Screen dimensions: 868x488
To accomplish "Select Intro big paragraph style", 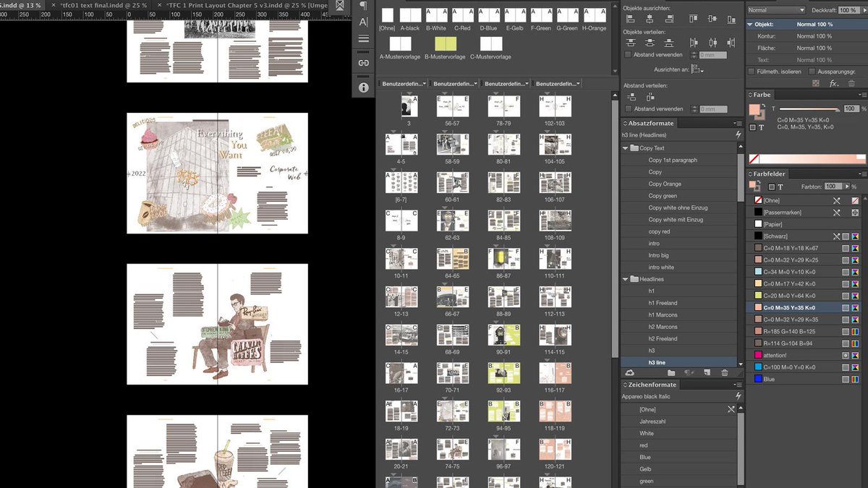I will click(x=681, y=255).
